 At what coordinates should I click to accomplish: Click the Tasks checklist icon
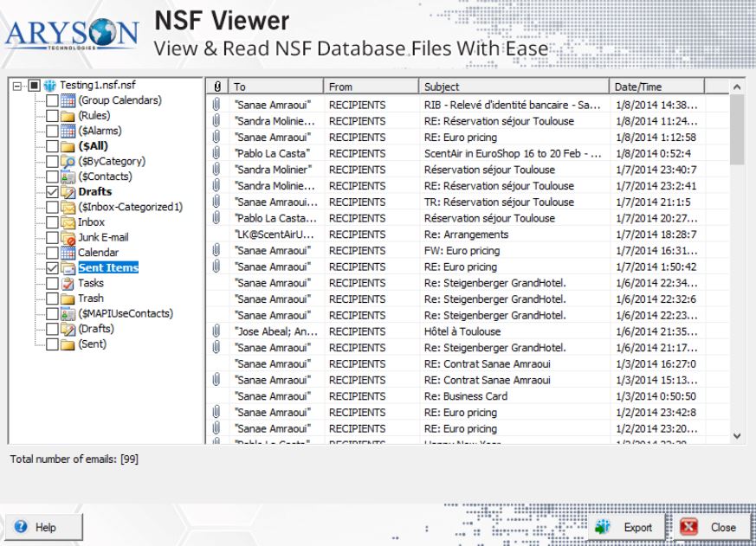[x=68, y=283]
